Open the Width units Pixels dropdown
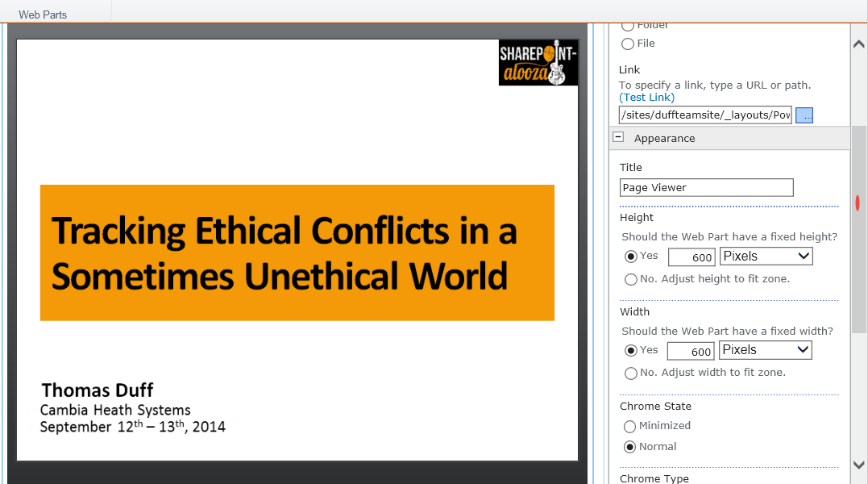 pos(766,350)
